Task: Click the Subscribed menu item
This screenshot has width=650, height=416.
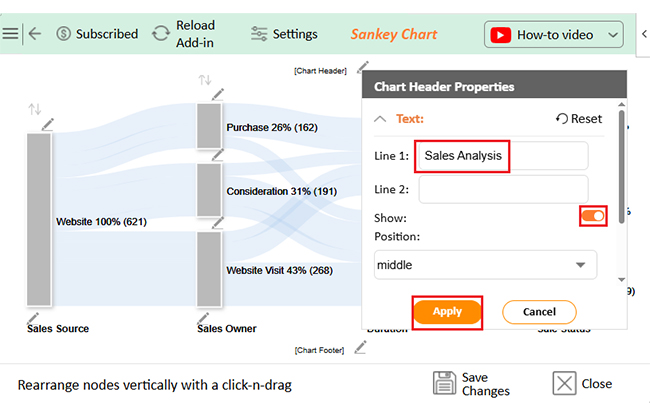Action: (97, 34)
